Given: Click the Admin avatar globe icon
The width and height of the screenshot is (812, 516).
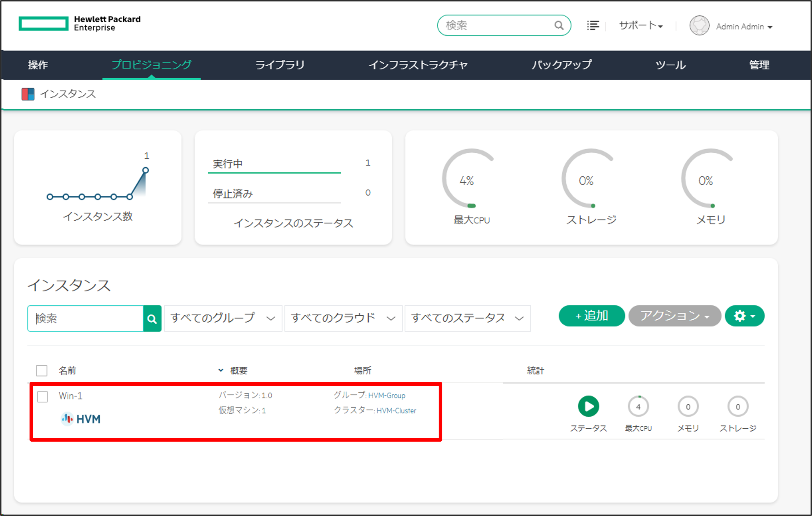Looking at the screenshot, I should coord(699,25).
